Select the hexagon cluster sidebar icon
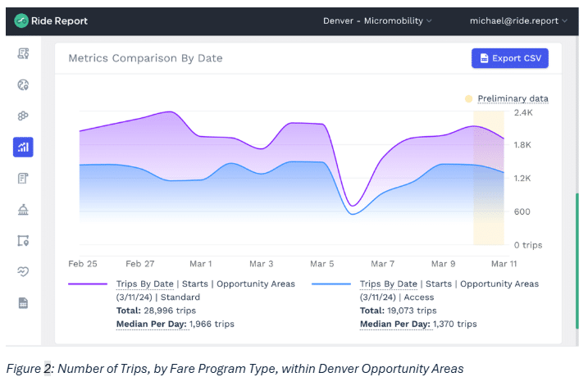 pos(24,116)
